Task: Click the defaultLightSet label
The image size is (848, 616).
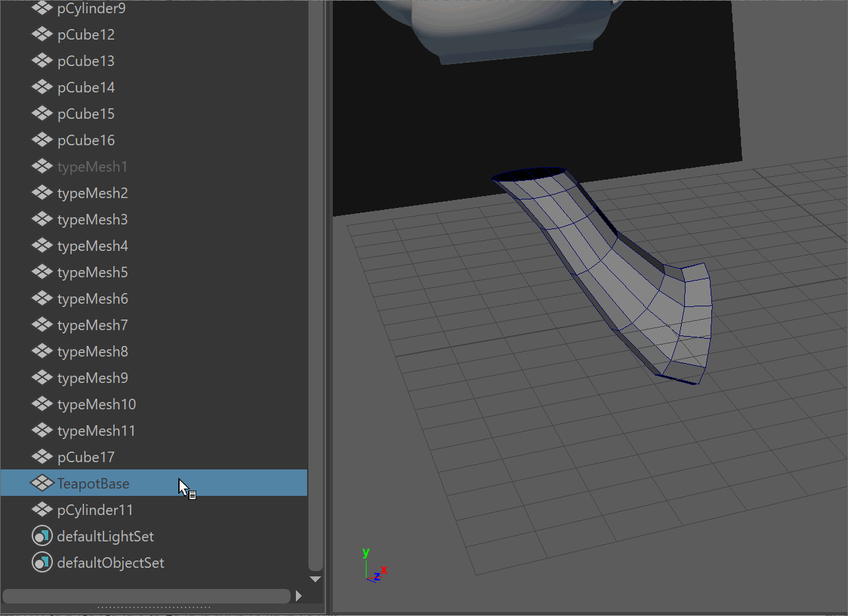Action: tap(106, 537)
